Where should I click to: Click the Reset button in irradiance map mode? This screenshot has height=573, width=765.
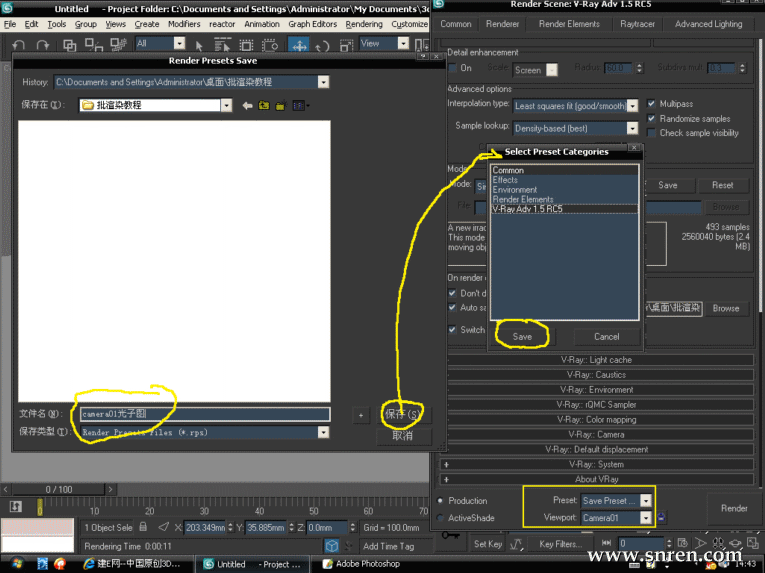pyautogui.click(x=722, y=185)
